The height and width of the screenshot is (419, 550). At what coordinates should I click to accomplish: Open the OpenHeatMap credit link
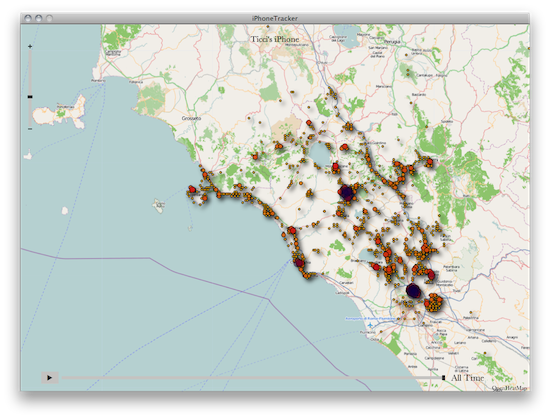pyautogui.click(x=509, y=388)
